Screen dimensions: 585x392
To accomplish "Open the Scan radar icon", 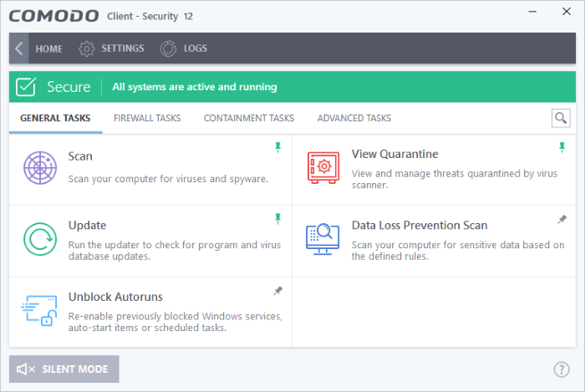I will [40, 168].
